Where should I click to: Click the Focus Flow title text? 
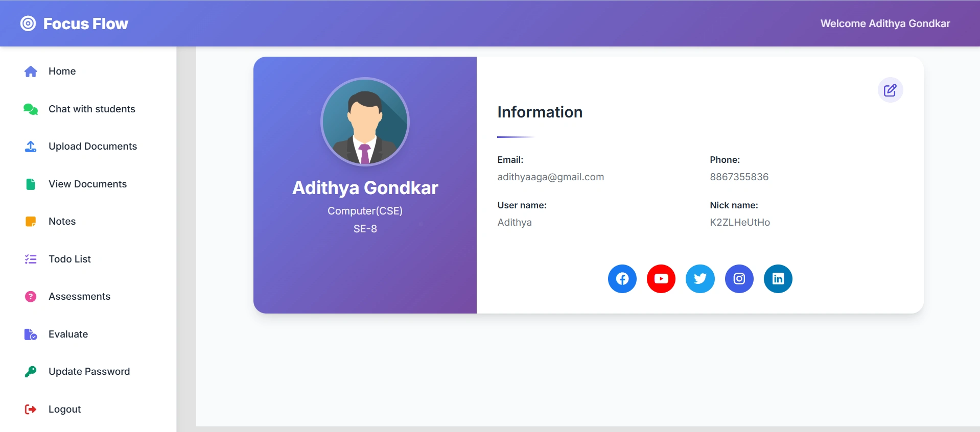tap(86, 23)
